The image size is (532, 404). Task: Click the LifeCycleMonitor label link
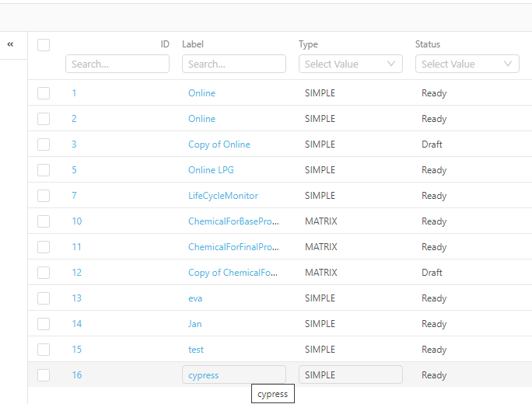pos(222,196)
